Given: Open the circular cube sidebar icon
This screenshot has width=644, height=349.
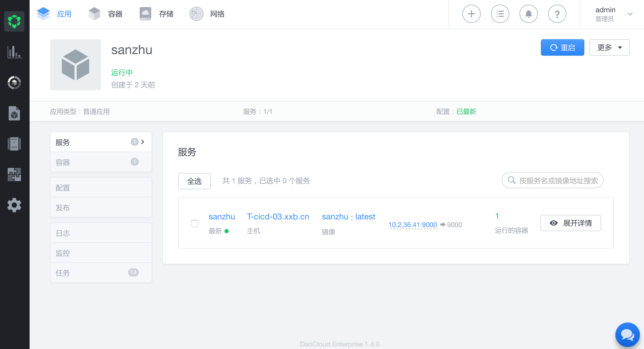Looking at the screenshot, I should 14,83.
